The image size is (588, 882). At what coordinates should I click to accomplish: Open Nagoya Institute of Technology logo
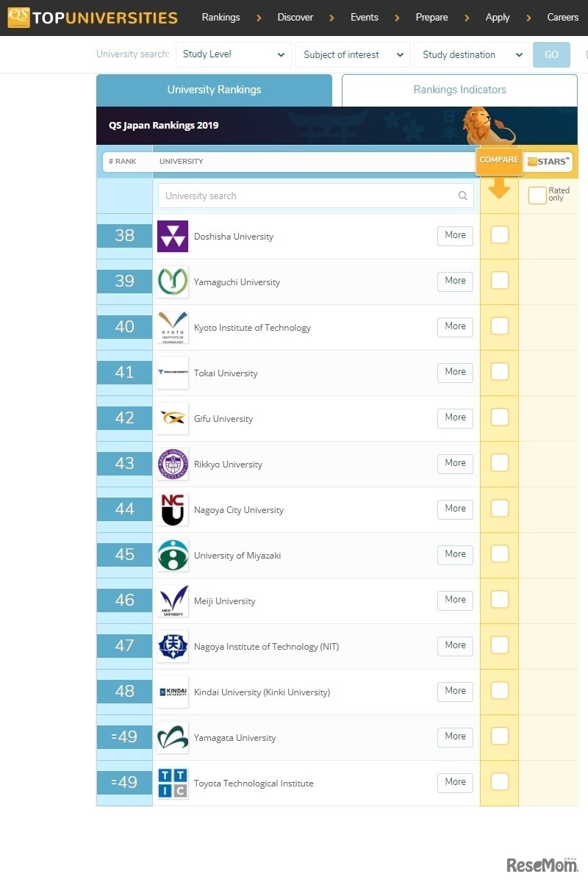pos(173,646)
